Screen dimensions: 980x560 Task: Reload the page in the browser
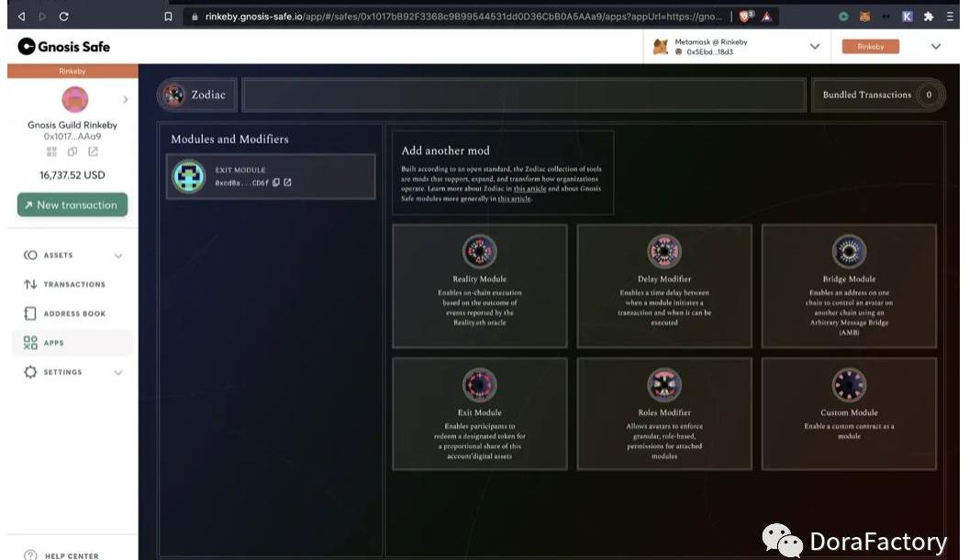(x=63, y=17)
